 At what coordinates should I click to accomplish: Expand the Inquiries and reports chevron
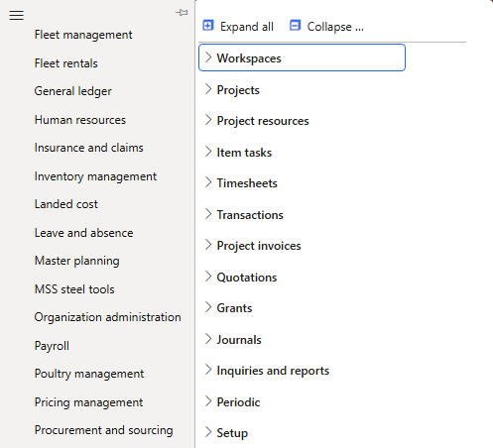pyautogui.click(x=208, y=370)
